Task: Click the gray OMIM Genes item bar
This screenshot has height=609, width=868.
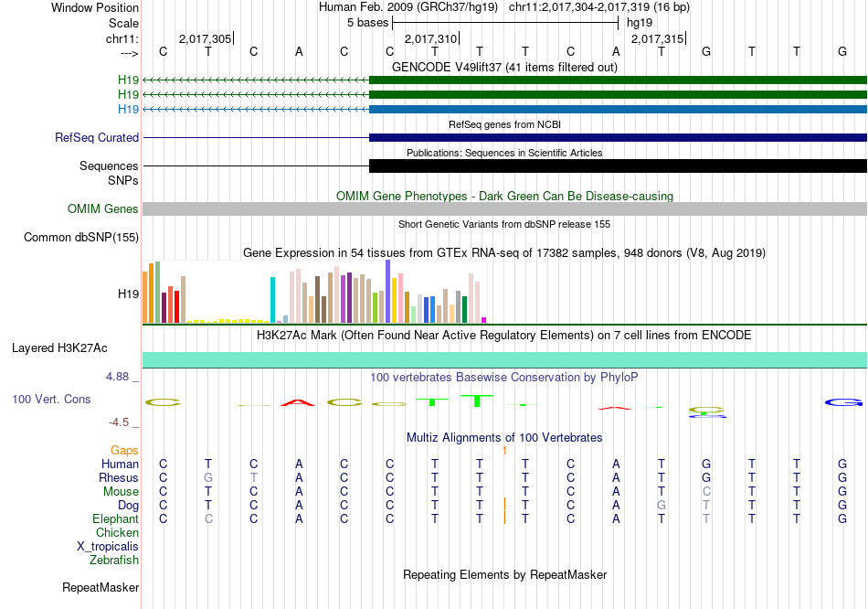Action: pyautogui.click(x=504, y=208)
